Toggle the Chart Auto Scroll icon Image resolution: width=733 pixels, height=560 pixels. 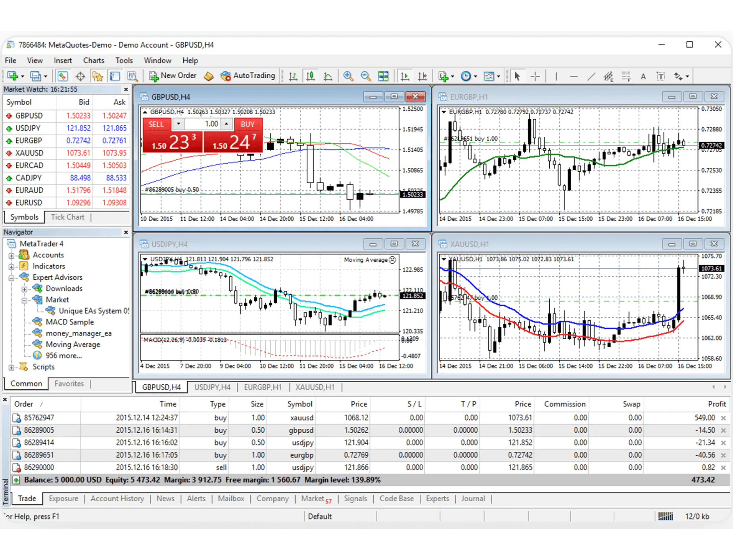pos(405,76)
